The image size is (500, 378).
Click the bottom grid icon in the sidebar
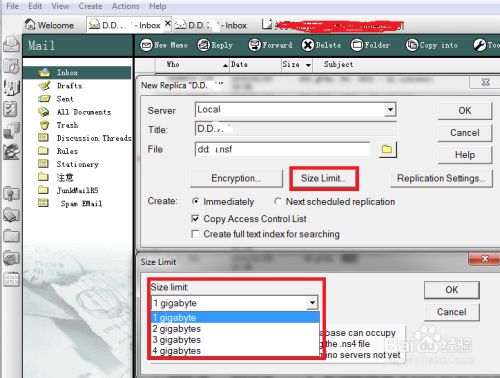pyautogui.click(x=11, y=279)
